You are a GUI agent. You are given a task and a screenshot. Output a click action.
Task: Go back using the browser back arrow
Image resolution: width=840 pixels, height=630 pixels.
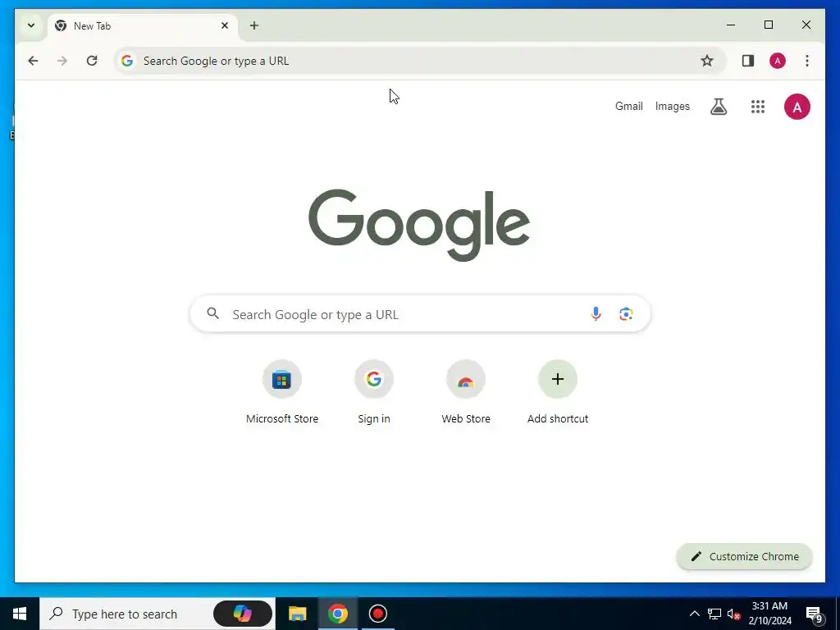click(33, 61)
